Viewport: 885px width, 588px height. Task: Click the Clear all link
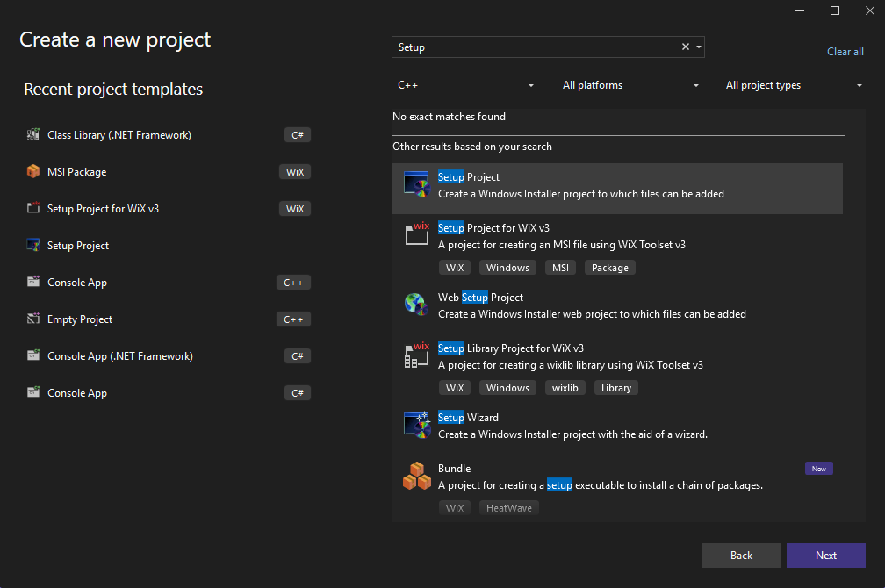[845, 52]
